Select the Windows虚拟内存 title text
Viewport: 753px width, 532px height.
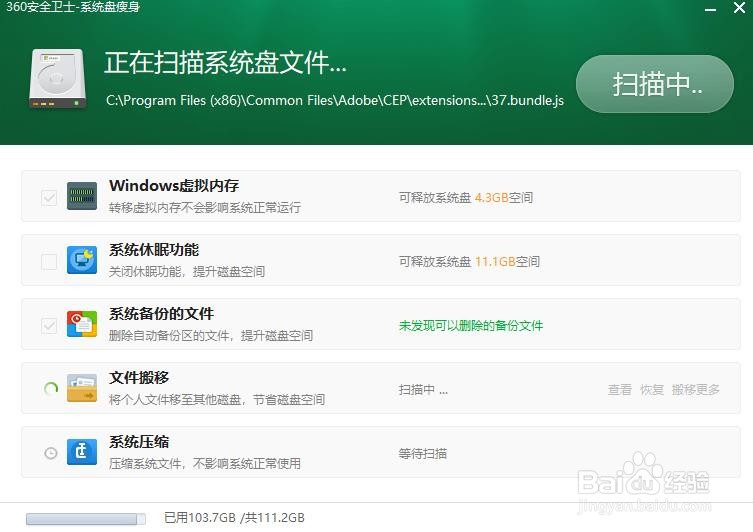[174, 186]
